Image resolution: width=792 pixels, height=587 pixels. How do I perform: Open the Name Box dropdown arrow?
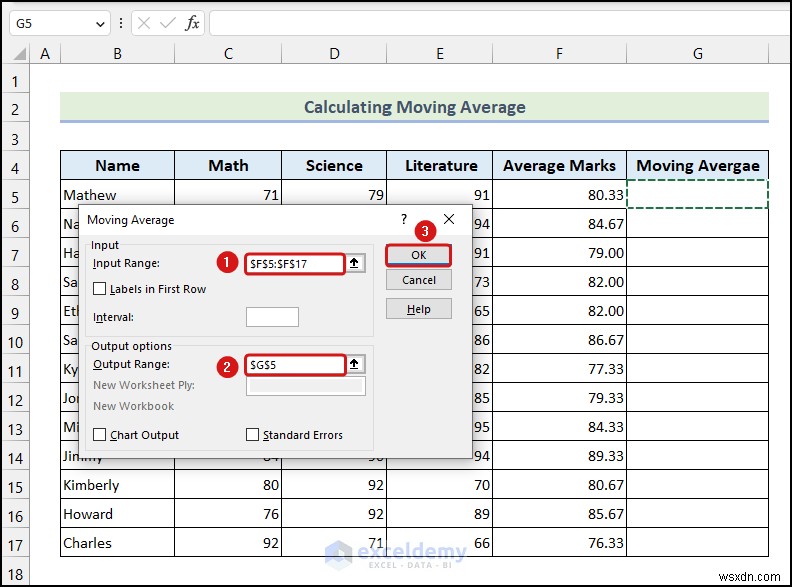100,24
